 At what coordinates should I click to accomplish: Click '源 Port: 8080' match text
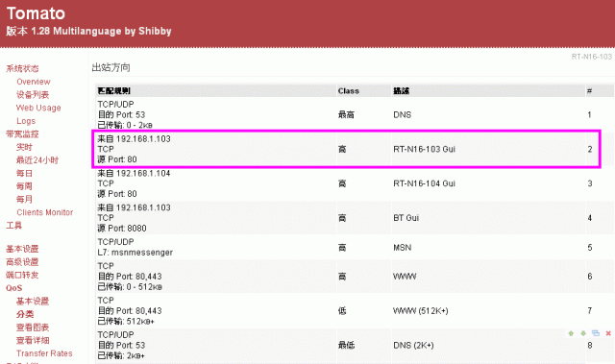pyautogui.click(x=122, y=228)
